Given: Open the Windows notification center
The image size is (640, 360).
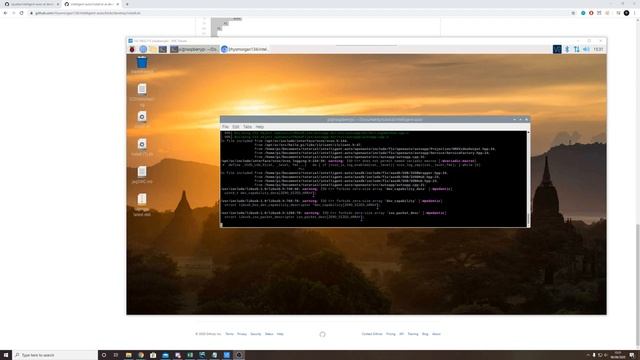Looking at the screenshot, I should tap(632, 355).
